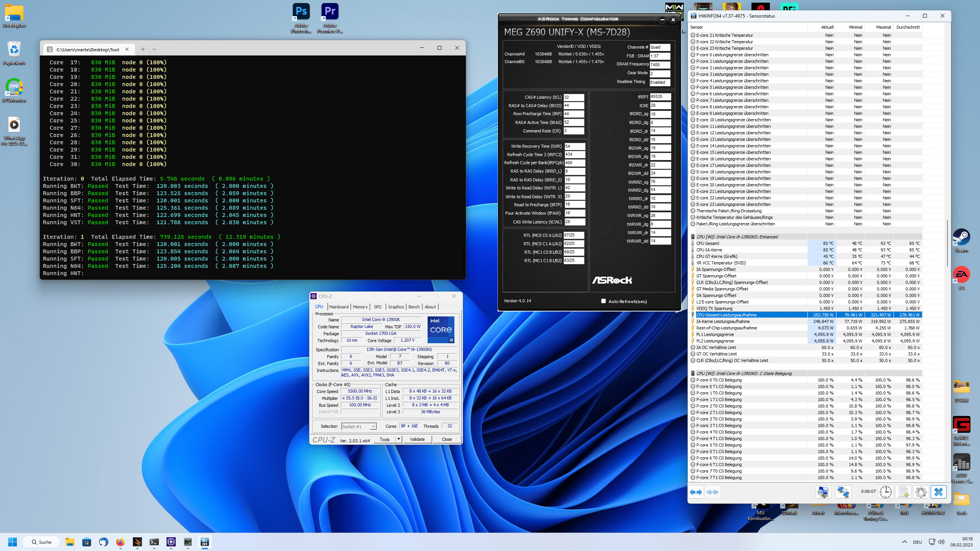Click HWiNFO collapse columns arrows button

(712, 492)
